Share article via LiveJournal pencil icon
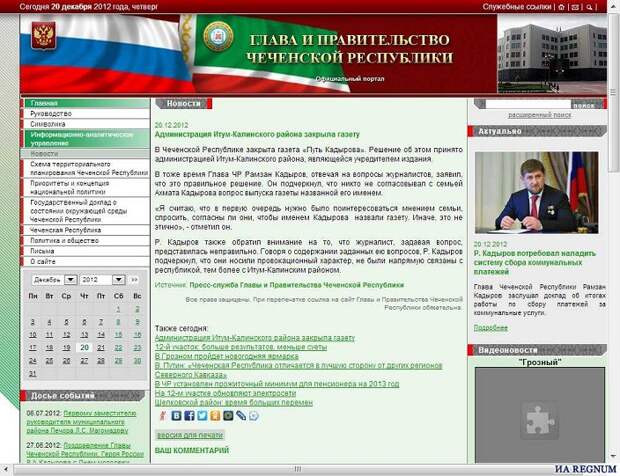The width and height of the screenshot is (620, 476). 241,416
